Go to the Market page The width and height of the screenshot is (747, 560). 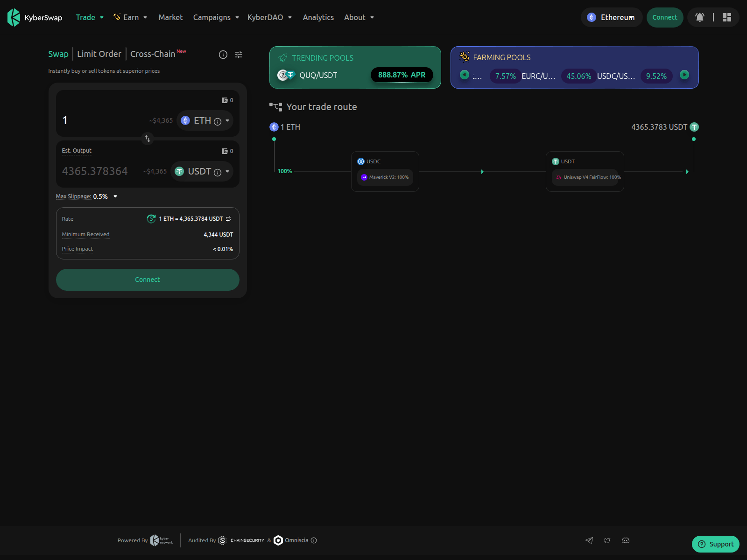pos(170,17)
